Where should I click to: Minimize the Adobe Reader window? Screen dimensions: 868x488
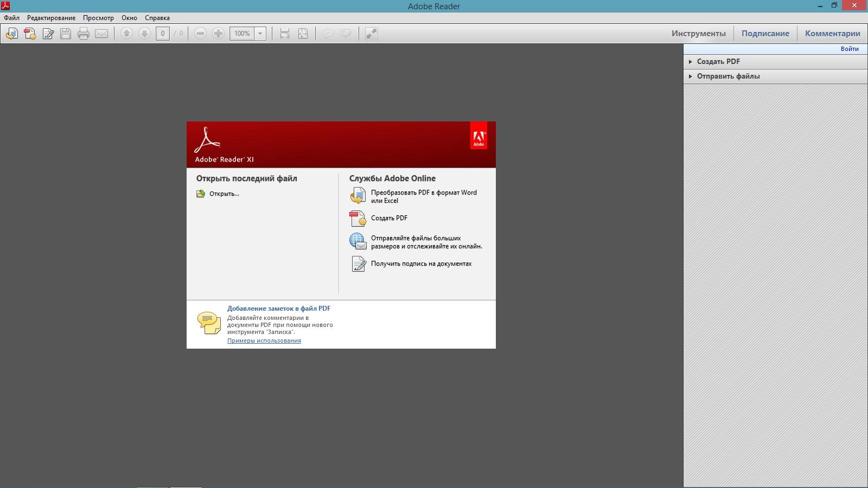point(820,6)
